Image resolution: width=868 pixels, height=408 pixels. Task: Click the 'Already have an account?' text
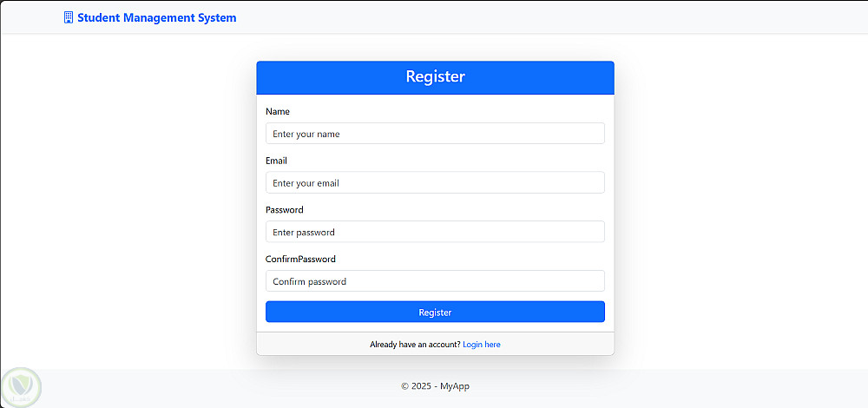(x=415, y=345)
